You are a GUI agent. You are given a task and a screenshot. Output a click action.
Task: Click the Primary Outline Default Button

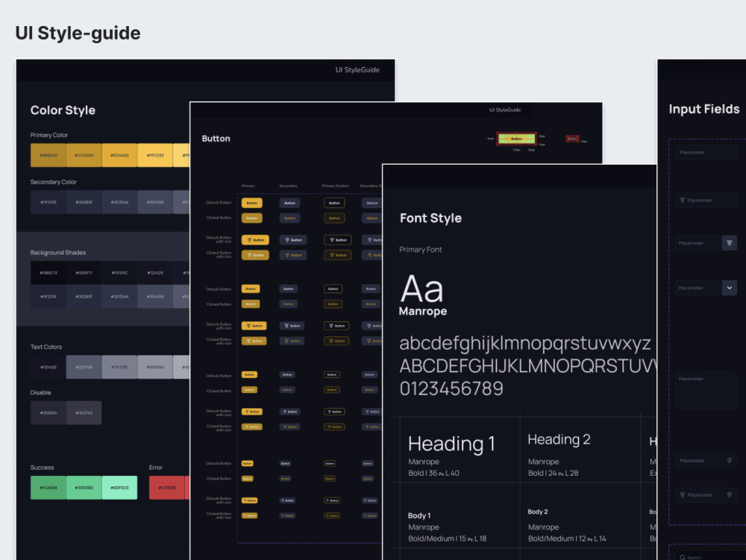(334, 202)
